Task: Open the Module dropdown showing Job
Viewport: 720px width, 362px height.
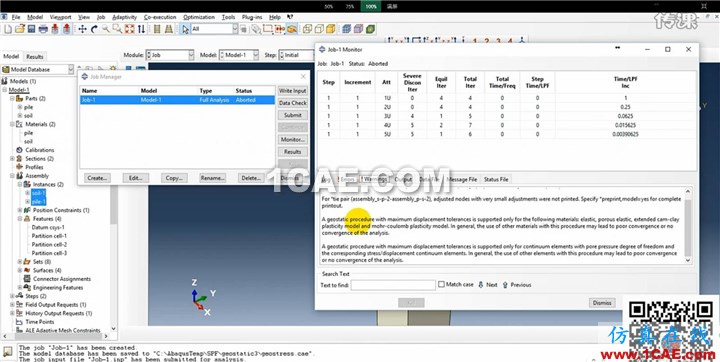Action: pos(170,55)
